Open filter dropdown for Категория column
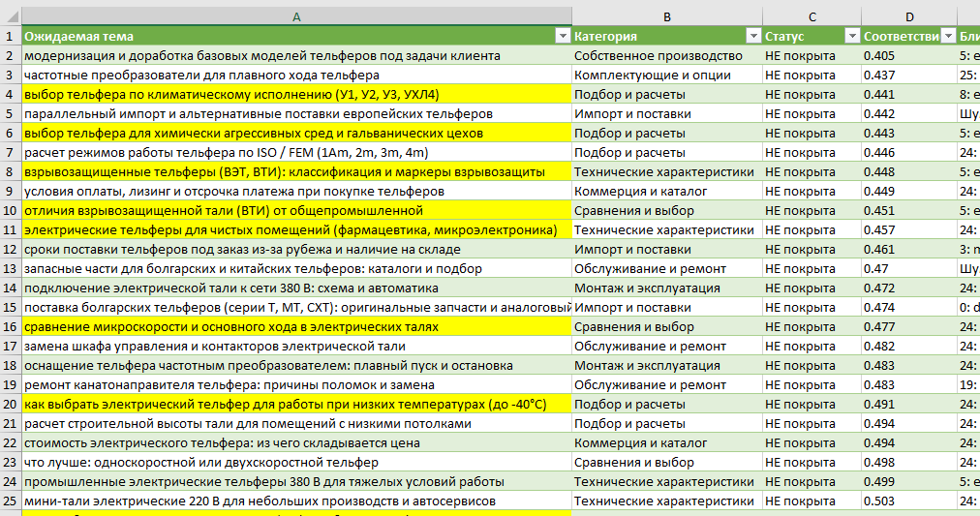980x516 pixels. pyautogui.click(x=753, y=36)
